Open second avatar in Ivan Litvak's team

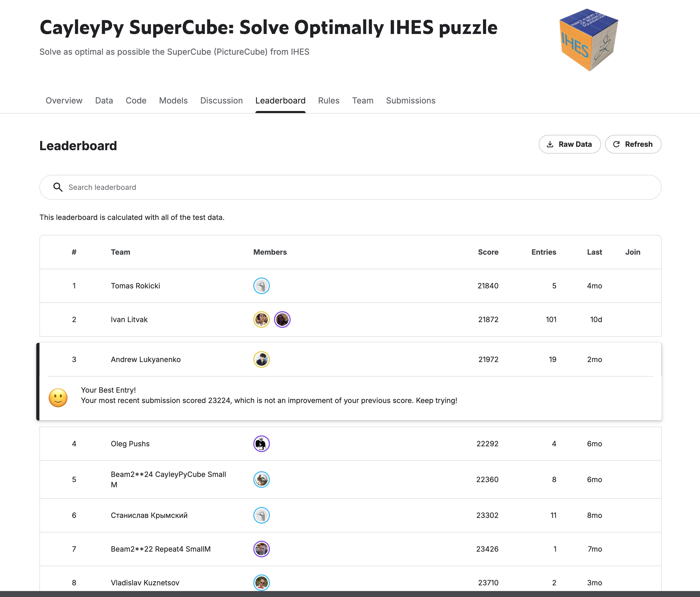(x=282, y=320)
